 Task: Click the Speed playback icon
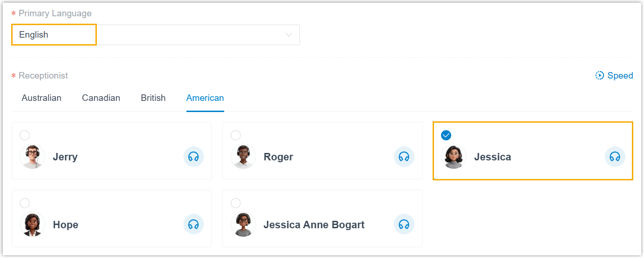pos(600,75)
